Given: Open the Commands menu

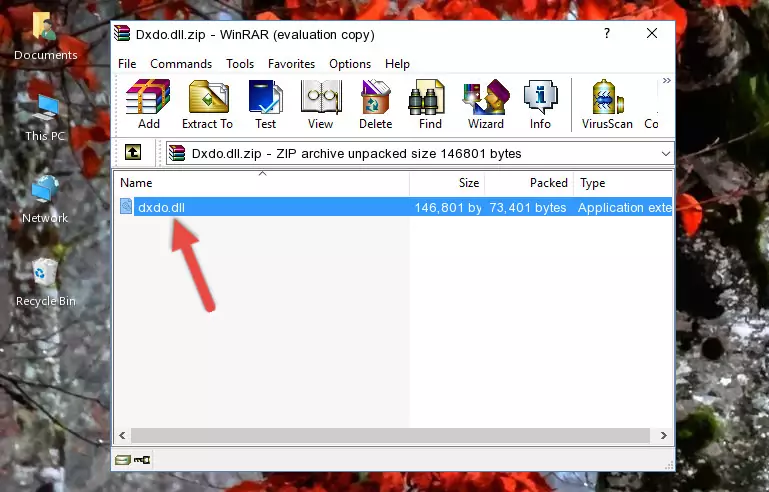Looking at the screenshot, I should pyautogui.click(x=181, y=64).
